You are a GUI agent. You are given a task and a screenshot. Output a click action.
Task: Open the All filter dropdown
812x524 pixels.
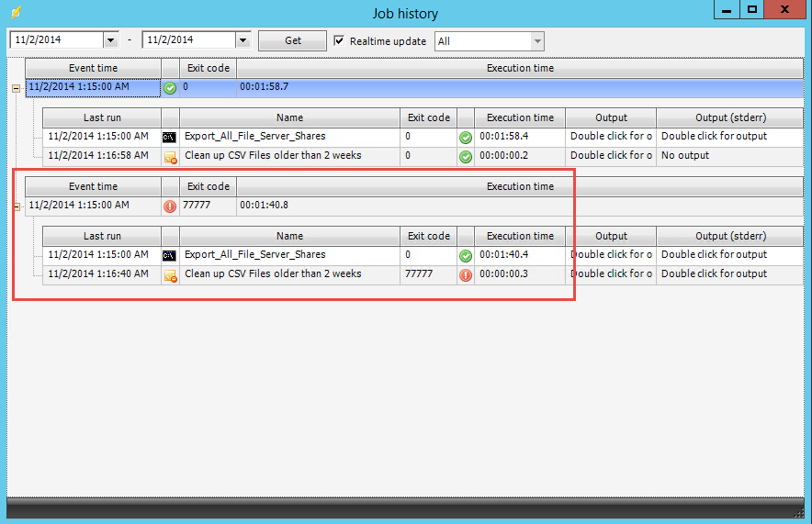click(537, 41)
